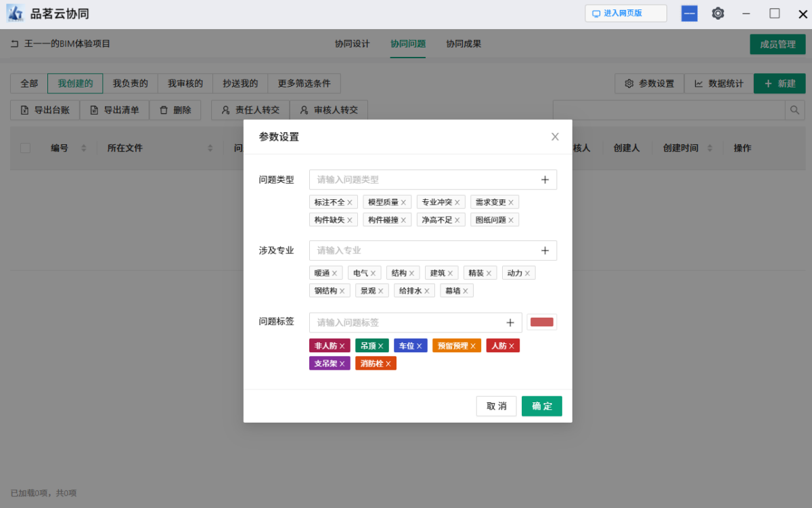812x508 pixels.
Task: Click the 确定 confirm button
Action: click(541, 406)
